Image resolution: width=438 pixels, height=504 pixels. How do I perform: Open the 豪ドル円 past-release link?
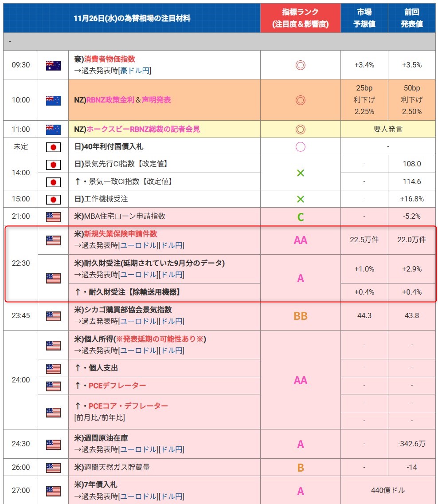click(x=134, y=70)
